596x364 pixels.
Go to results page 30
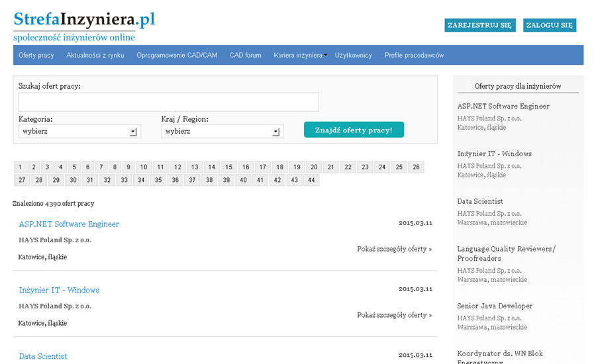coord(73,180)
